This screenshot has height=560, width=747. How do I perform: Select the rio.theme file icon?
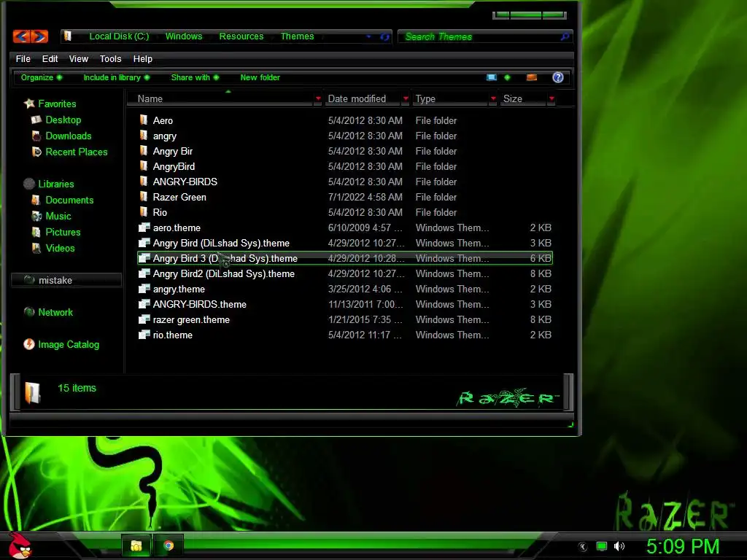[x=144, y=335]
